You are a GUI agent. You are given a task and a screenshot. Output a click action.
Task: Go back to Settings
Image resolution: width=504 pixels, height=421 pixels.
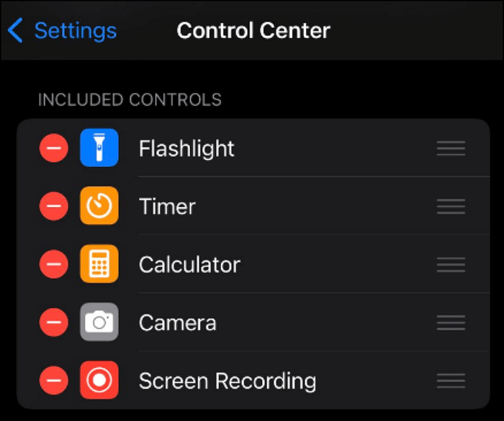tap(75, 31)
